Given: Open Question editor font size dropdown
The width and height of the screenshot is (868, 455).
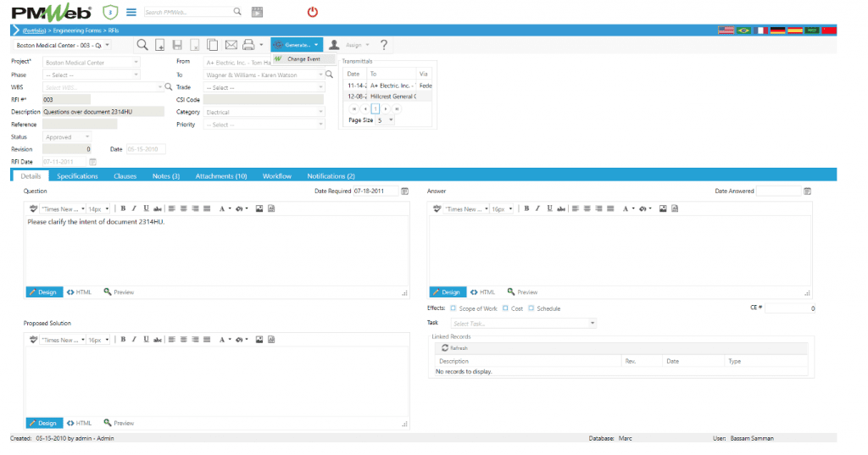Looking at the screenshot, I should 107,208.
